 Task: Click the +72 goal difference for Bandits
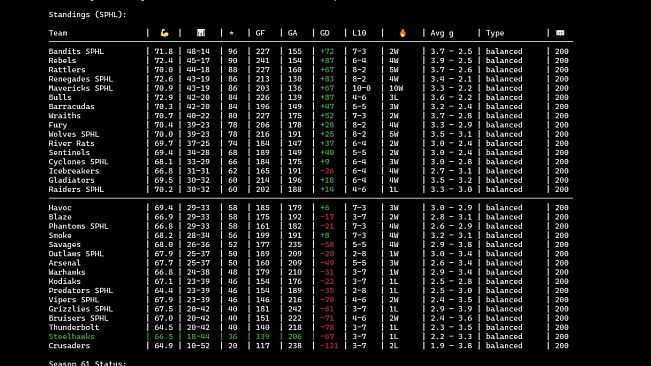pyautogui.click(x=327, y=51)
